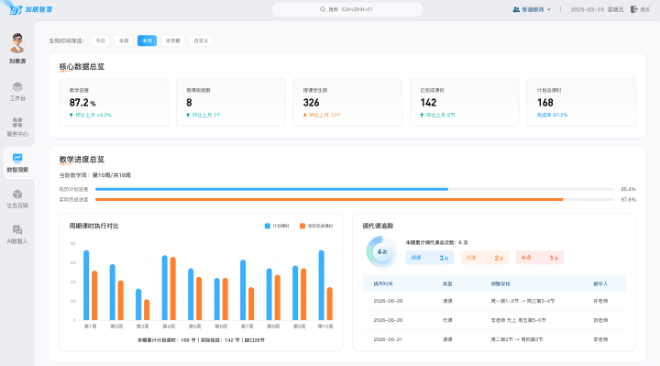Click the row containing '代上 周五'
The height and width of the screenshot is (366, 660).
coord(494,320)
